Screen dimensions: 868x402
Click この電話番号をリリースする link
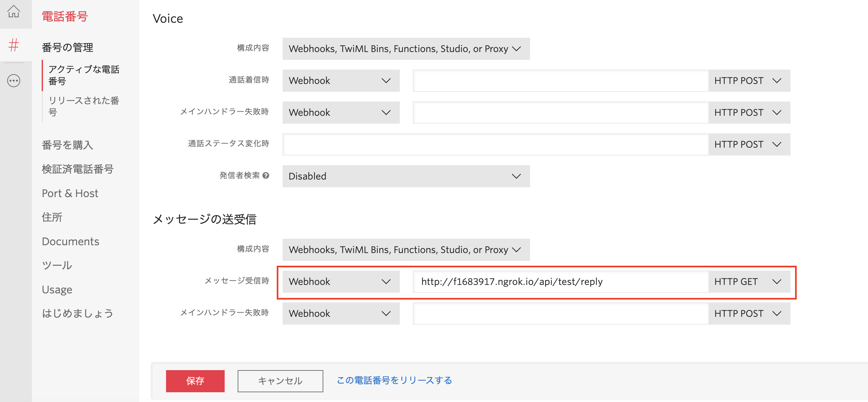point(394,381)
